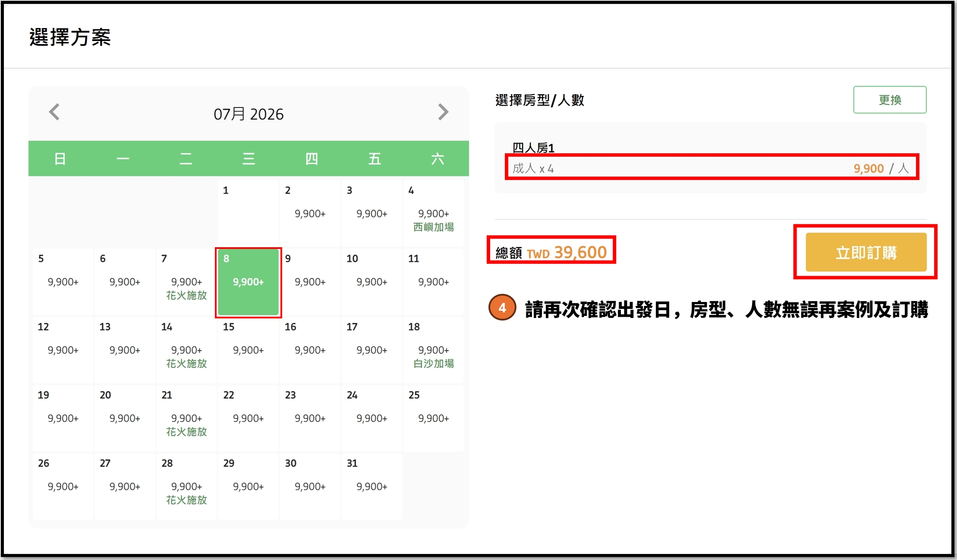Select July 15 on the calendar
Viewport: 957px width, 560px height.
pos(248,349)
